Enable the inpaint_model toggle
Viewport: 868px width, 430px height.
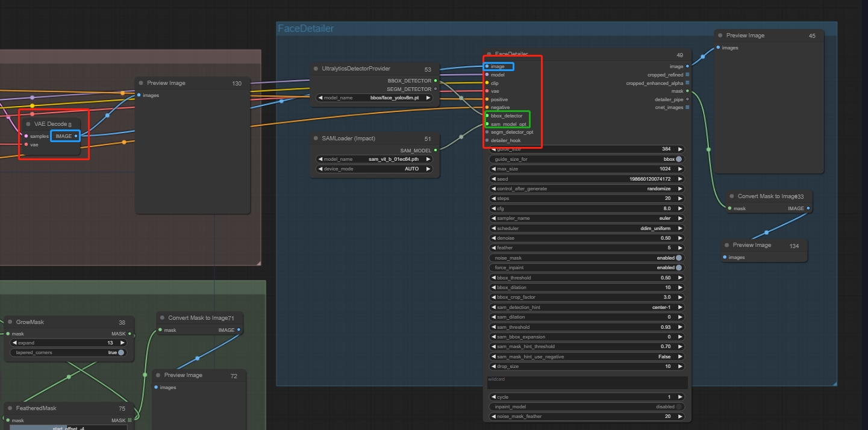(x=679, y=407)
